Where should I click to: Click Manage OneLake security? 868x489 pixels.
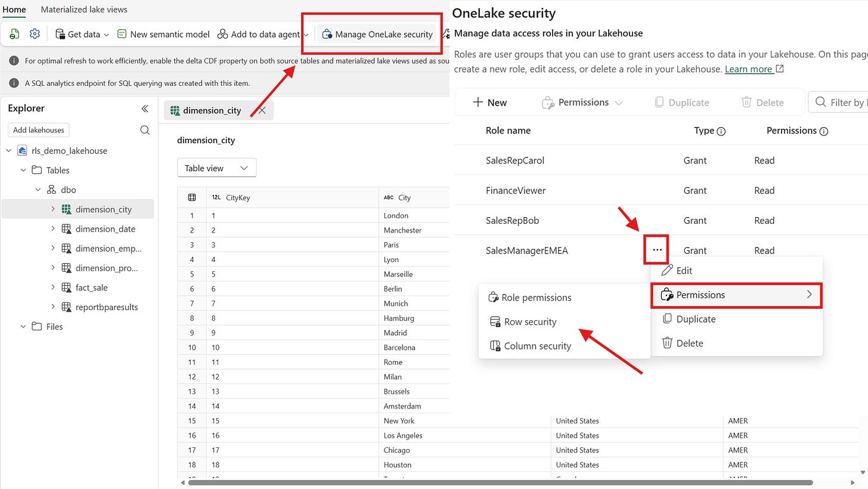tap(377, 34)
